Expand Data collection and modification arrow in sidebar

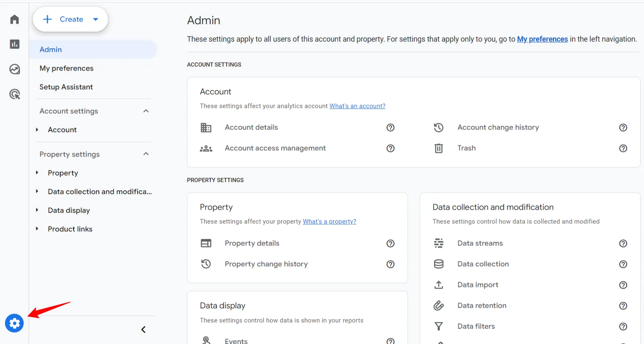tap(37, 192)
